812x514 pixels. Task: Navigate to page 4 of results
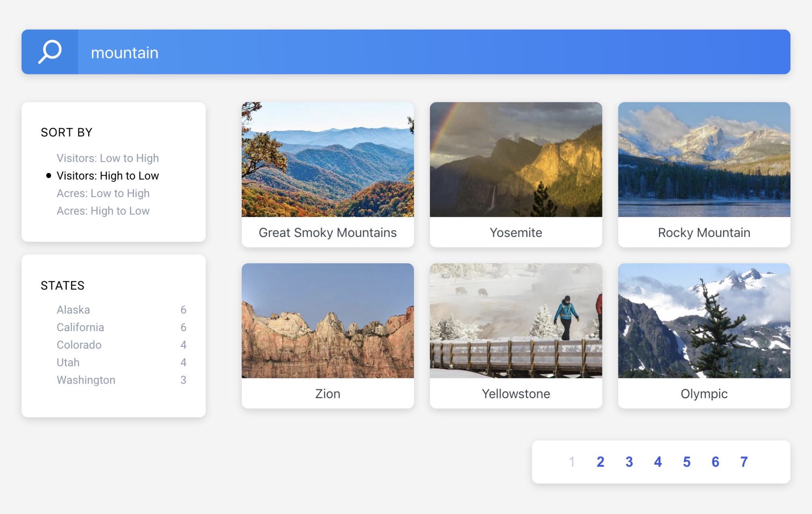[x=657, y=461]
